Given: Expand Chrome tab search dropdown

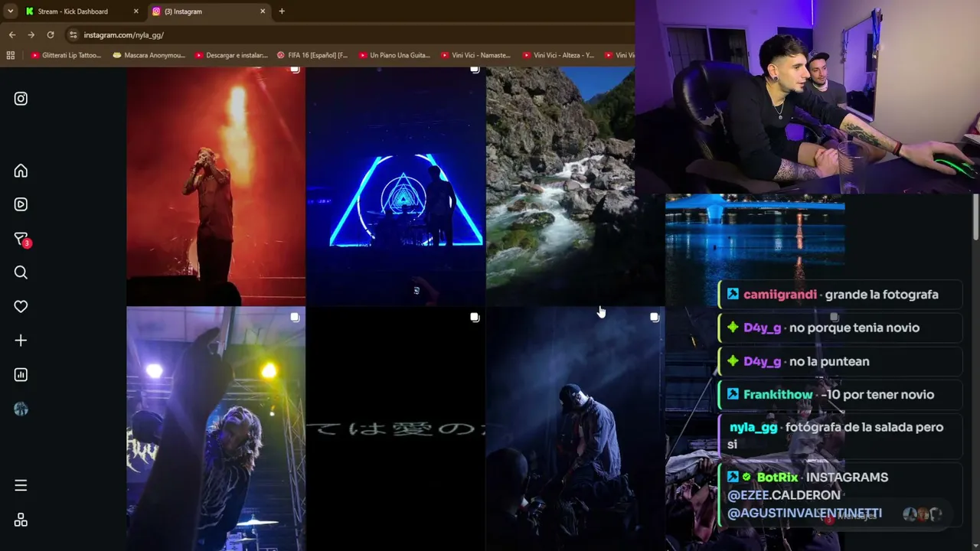Looking at the screenshot, I should (x=10, y=11).
